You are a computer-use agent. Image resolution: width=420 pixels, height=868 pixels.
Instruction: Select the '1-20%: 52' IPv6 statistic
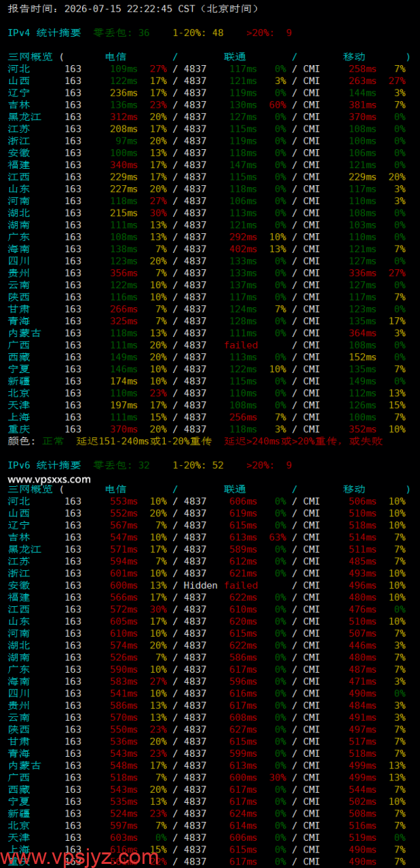[198, 465]
